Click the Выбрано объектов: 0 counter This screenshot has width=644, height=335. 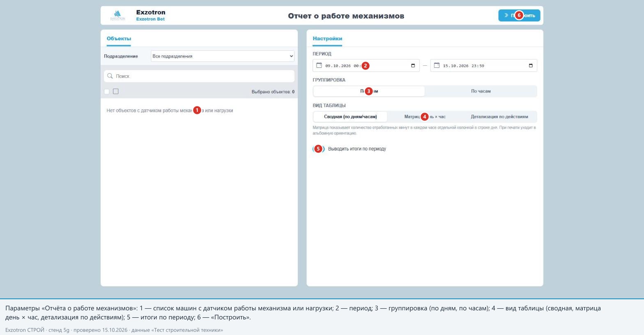point(273,92)
